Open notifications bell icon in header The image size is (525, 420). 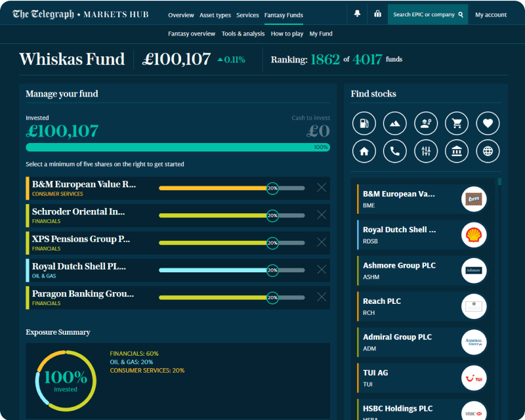(357, 14)
